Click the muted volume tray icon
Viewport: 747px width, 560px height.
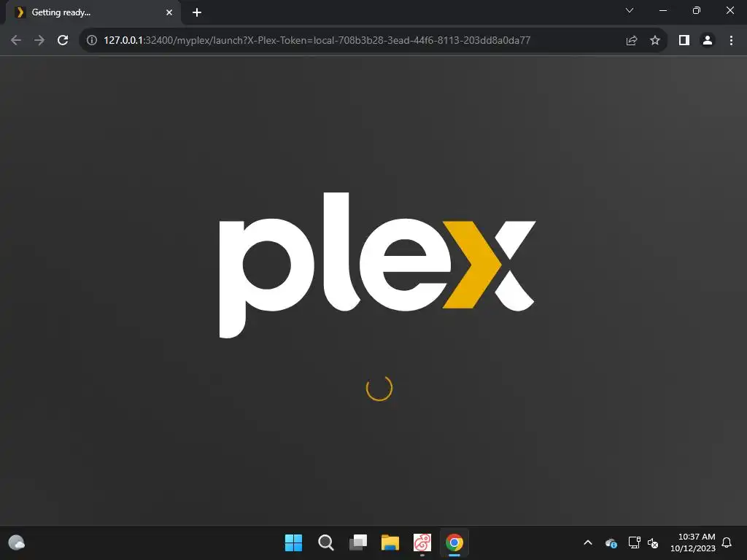(x=653, y=542)
